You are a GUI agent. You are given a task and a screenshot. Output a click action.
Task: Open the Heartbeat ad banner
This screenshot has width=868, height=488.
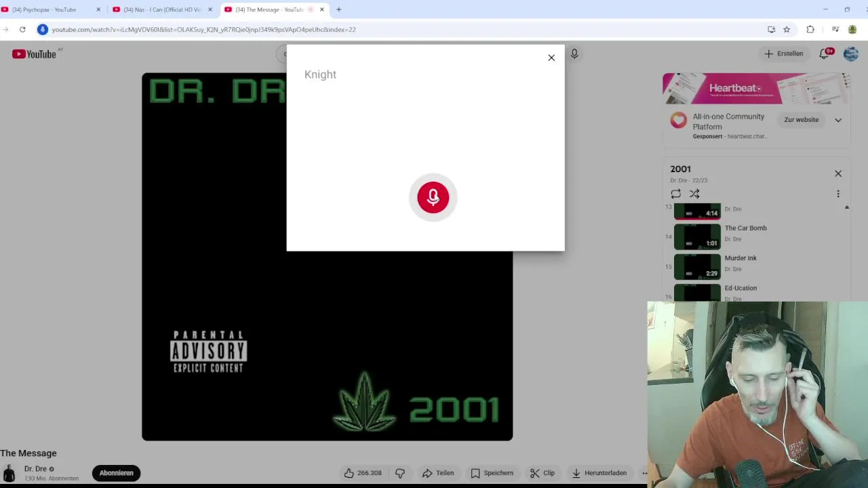coord(756,89)
